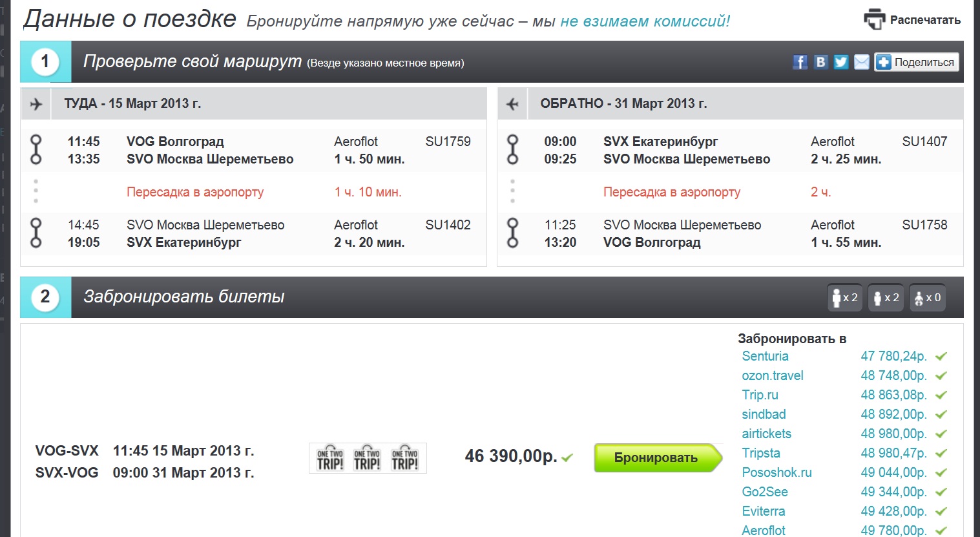Open the Aeroflot link in the booking list
The width and height of the screenshot is (980, 537).
764,531
